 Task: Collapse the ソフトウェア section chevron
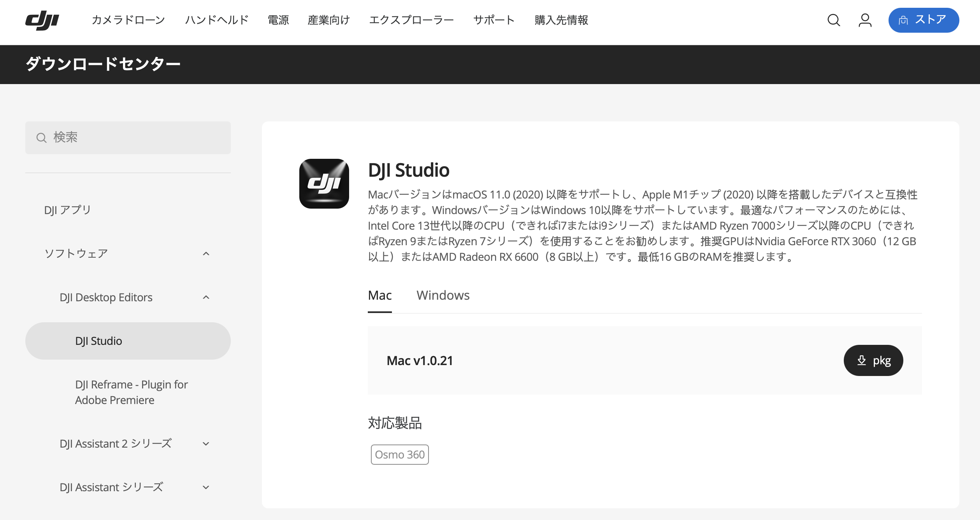206,254
